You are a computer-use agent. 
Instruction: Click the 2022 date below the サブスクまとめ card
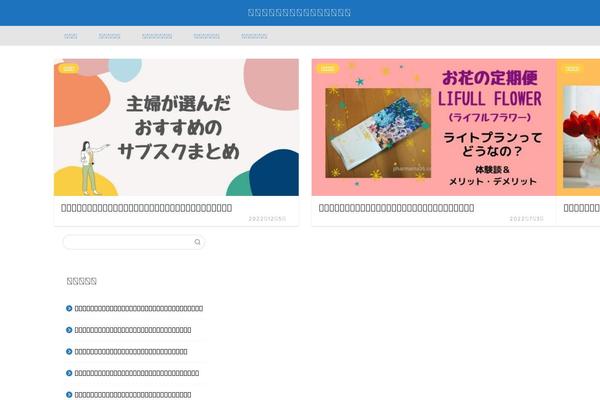267,219
